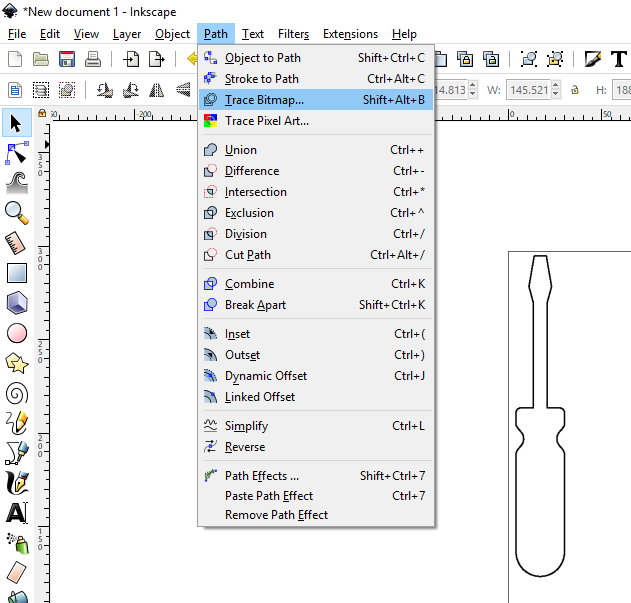Select the Pencil freehand tool
This screenshot has width=631, height=603.
point(16,423)
